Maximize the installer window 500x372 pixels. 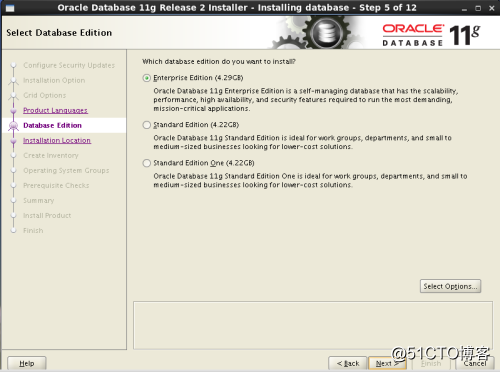(x=478, y=8)
